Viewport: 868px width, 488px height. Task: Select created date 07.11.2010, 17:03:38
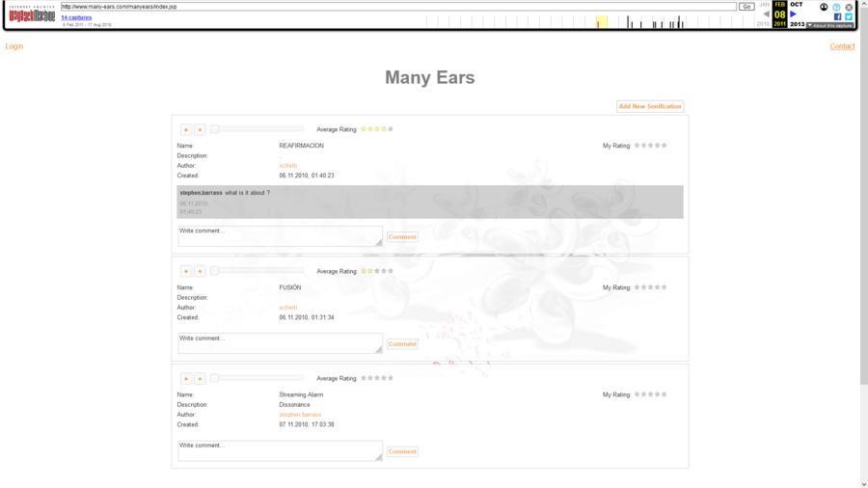point(307,425)
